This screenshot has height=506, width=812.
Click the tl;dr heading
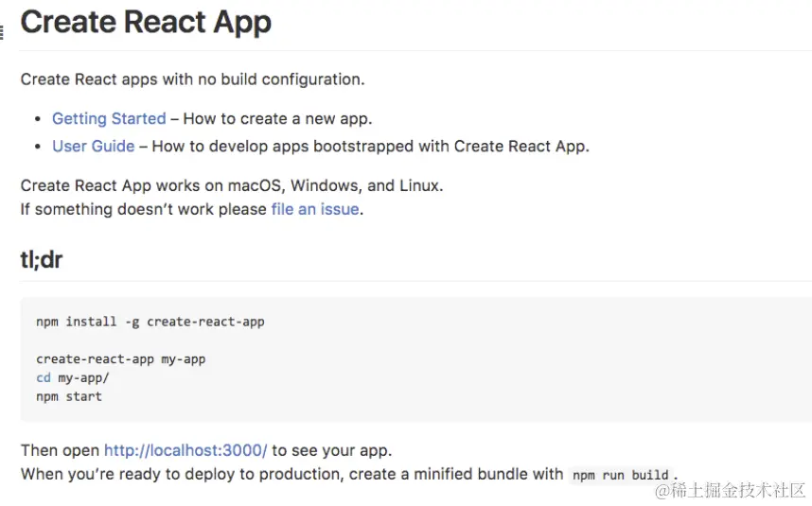[41, 260]
